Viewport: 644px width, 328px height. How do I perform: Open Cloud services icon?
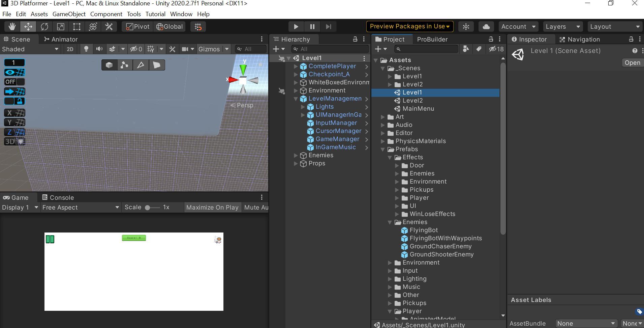click(486, 27)
